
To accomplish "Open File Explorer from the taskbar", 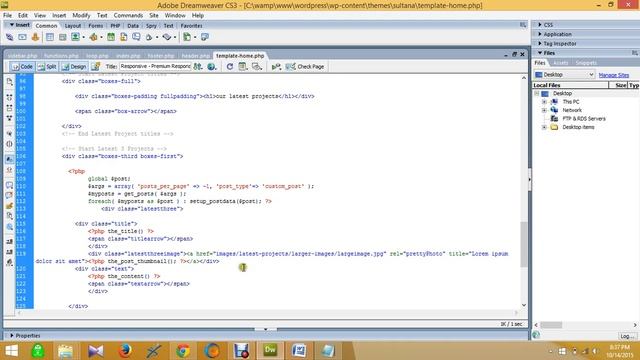I will (65, 351).
